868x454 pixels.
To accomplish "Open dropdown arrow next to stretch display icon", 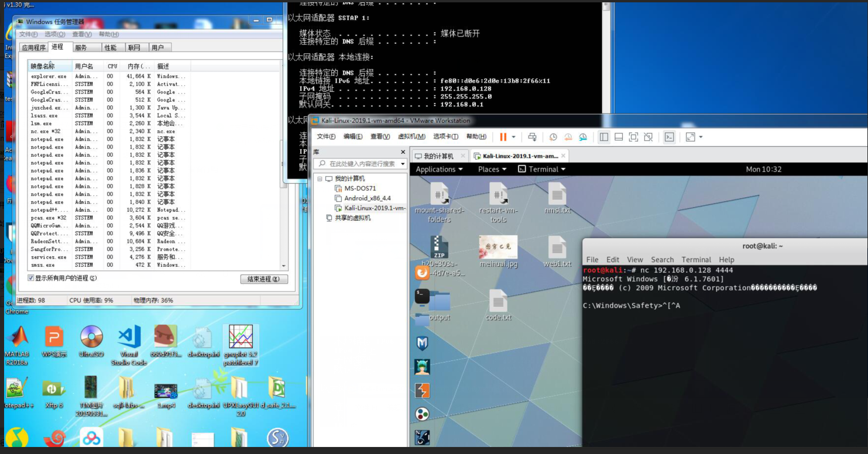I will 701,137.
